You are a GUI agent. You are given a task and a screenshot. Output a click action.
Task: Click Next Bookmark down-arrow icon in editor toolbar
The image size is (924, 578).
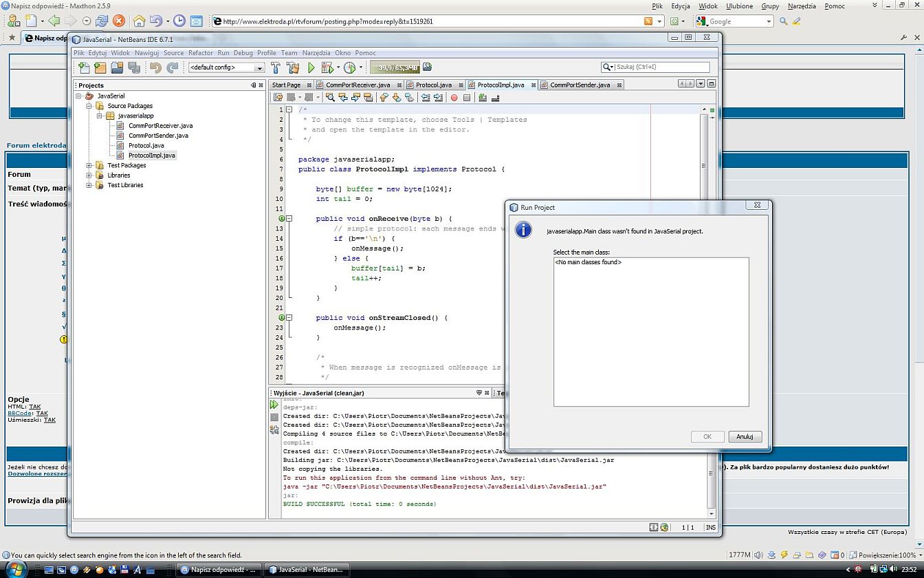397,97
